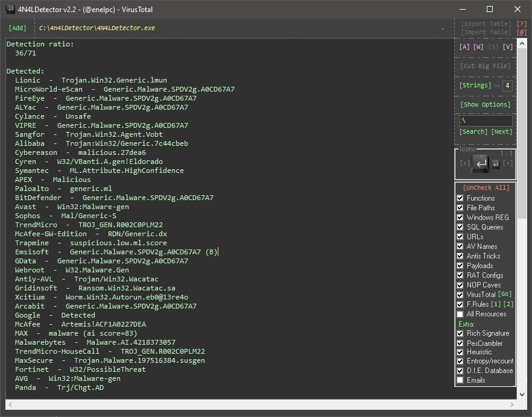Enable the Emails checkbox
Screen dimensions: 532x417
click(460, 380)
